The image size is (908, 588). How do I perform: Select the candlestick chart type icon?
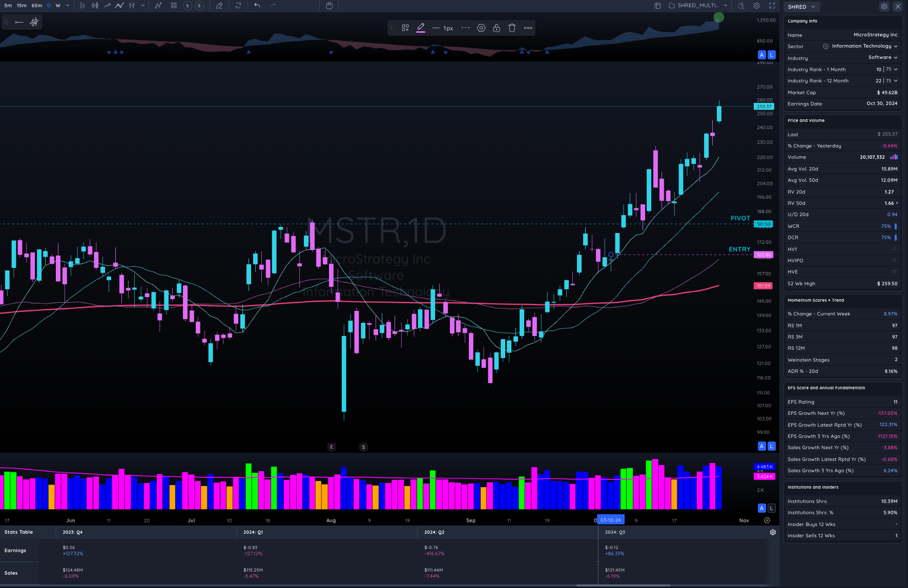click(95, 6)
